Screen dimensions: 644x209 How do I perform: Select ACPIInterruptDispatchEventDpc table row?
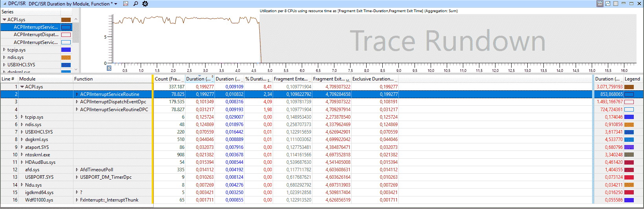[322, 102]
